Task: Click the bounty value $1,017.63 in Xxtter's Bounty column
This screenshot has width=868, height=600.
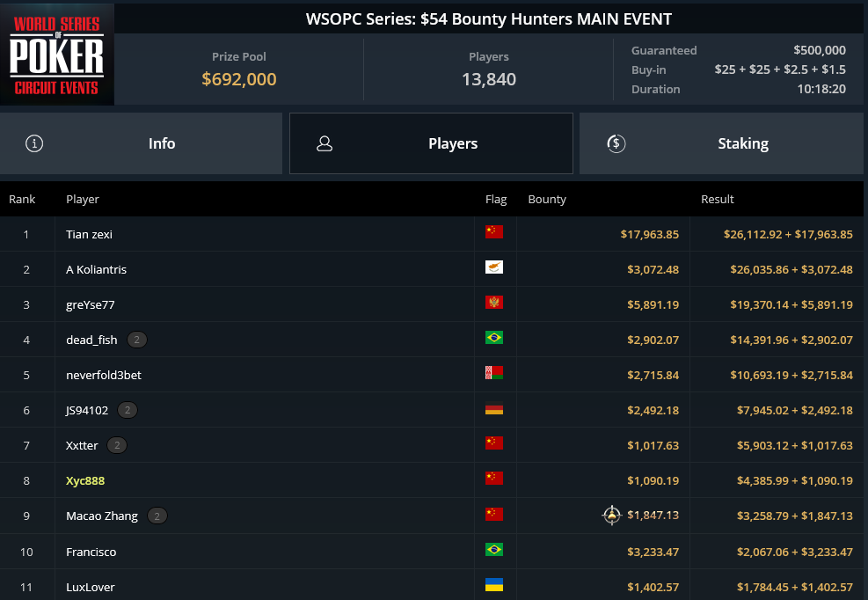Action: click(x=653, y=445)
